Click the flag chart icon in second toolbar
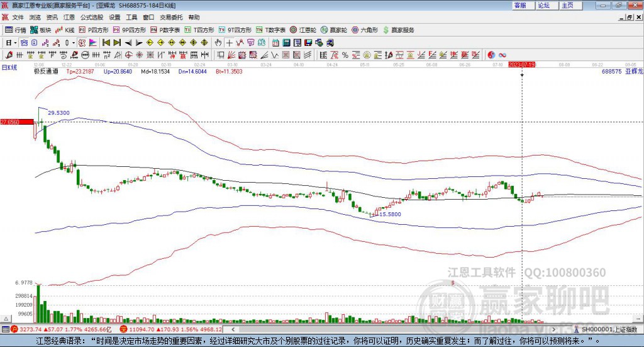The width and height of the screenshot is (644, 347). [x=93, y=42]
